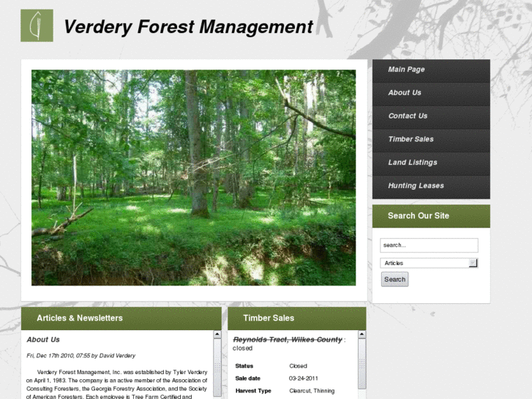The image size is (532, 399).
Task: Click the Search button
Action: [x=394, y=279]
